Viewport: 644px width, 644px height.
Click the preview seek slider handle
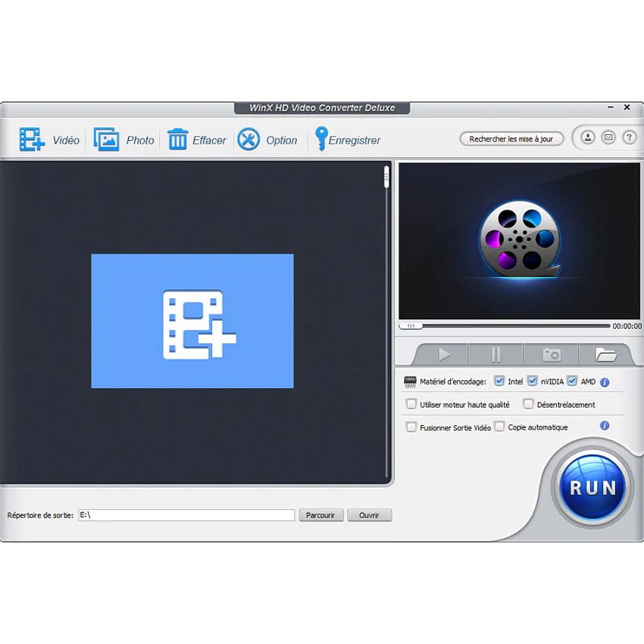[x=411, y=326]
